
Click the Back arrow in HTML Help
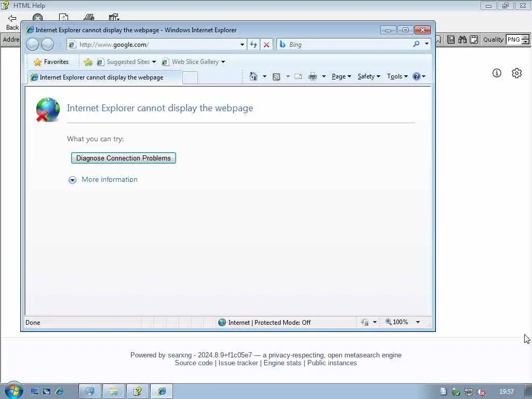[12, 18]
